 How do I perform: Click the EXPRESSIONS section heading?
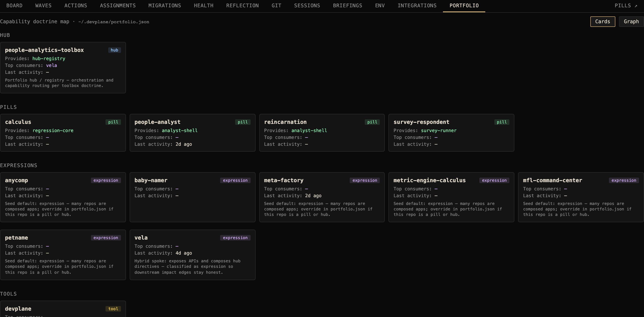(x=18, y=166)
